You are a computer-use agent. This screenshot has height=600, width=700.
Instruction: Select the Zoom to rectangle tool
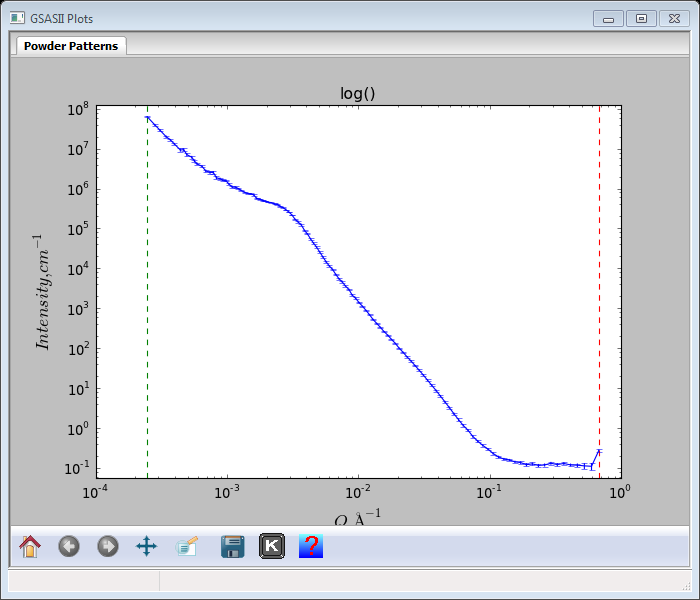click(186, 546)
